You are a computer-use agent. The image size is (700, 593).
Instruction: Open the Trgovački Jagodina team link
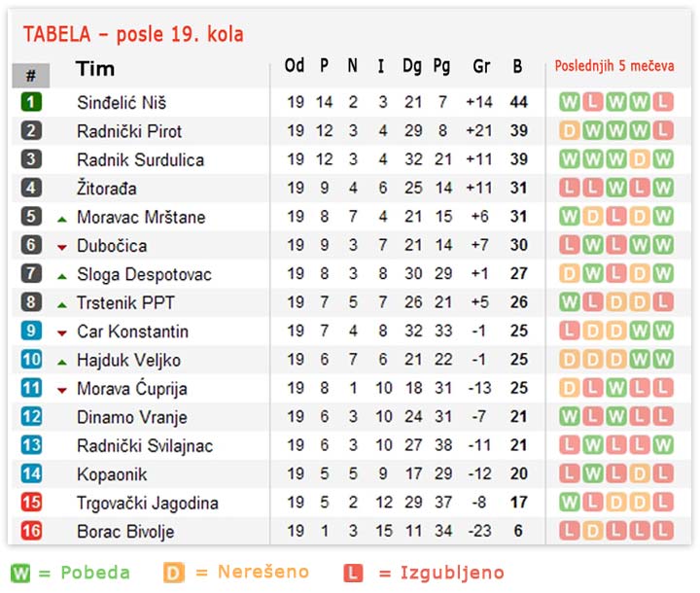(148, 504)
